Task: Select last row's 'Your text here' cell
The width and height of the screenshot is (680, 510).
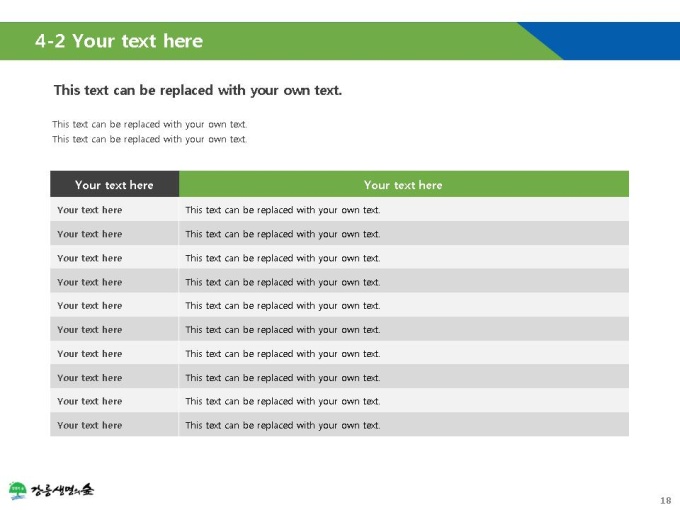Action: pyautogui.click(x=114, y=425)
